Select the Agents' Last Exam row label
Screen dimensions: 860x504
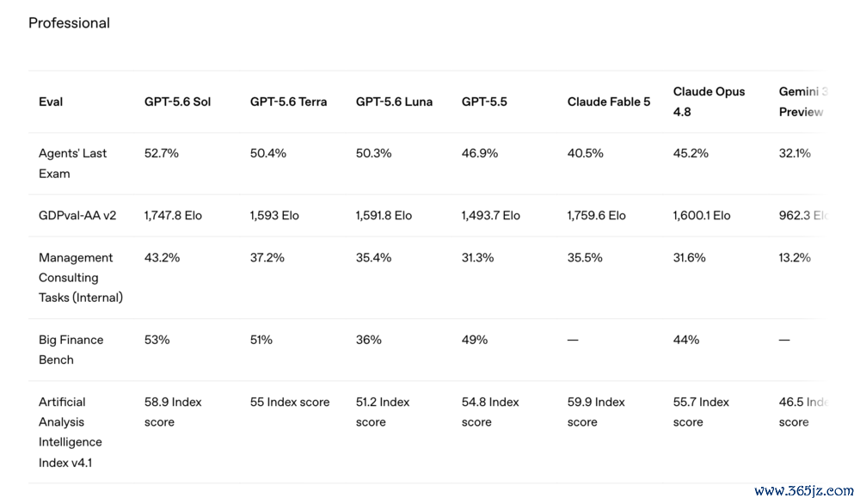72,163
